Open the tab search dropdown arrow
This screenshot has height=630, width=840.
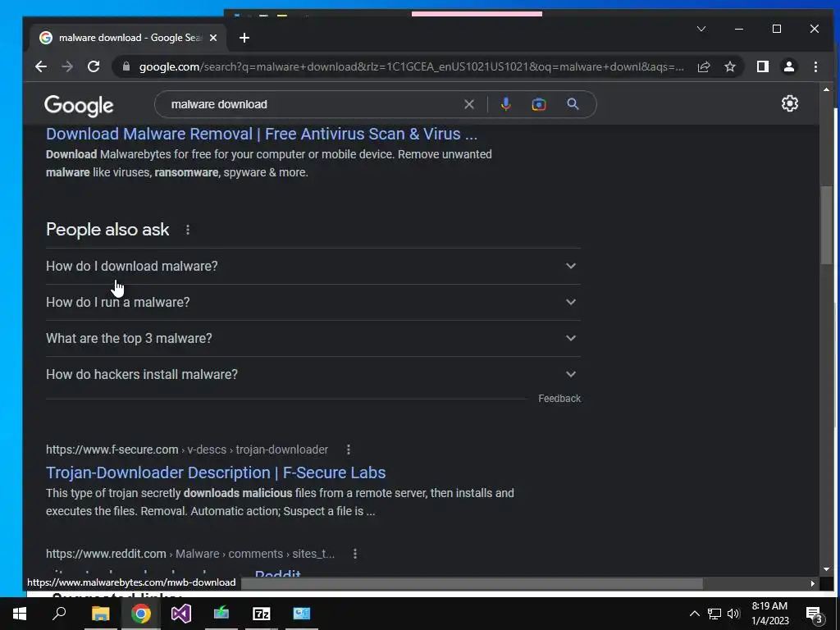[701, 29]
